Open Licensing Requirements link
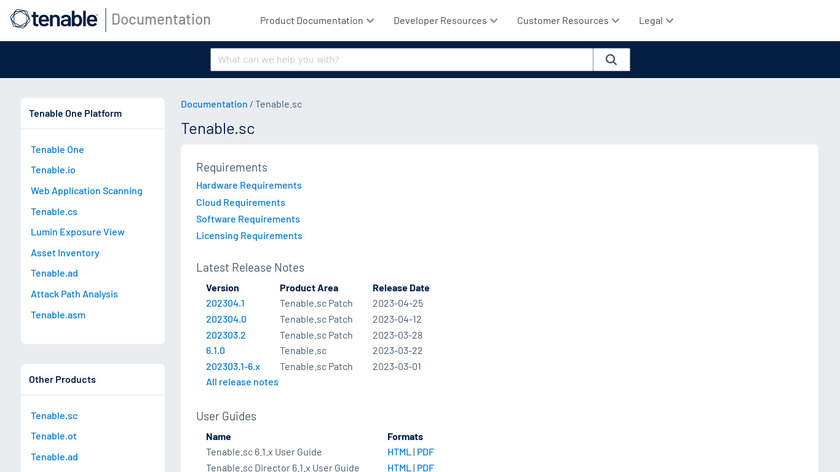The height and width of the screenshot is (472, 840). (x=249, y=236)
